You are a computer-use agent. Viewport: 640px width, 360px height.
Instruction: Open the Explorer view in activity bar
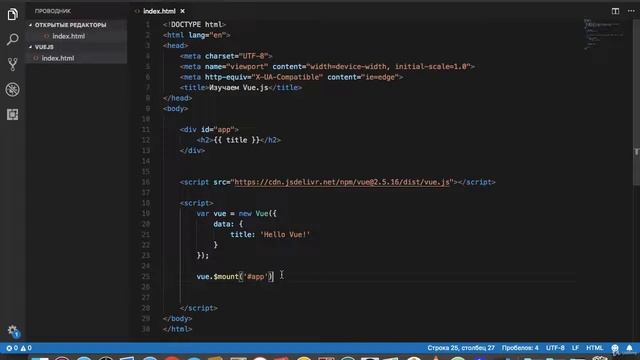coord(13,14)
